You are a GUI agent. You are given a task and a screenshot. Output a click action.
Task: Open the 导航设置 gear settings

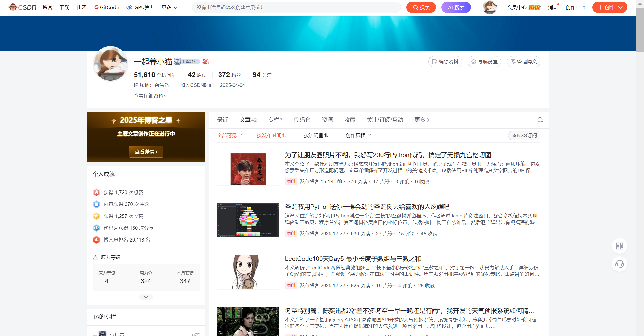tap(484, 62)
